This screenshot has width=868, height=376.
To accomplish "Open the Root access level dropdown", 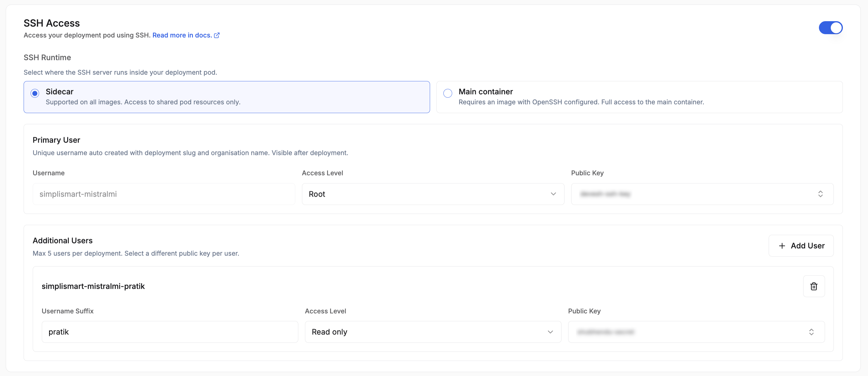I will [433, 194].
